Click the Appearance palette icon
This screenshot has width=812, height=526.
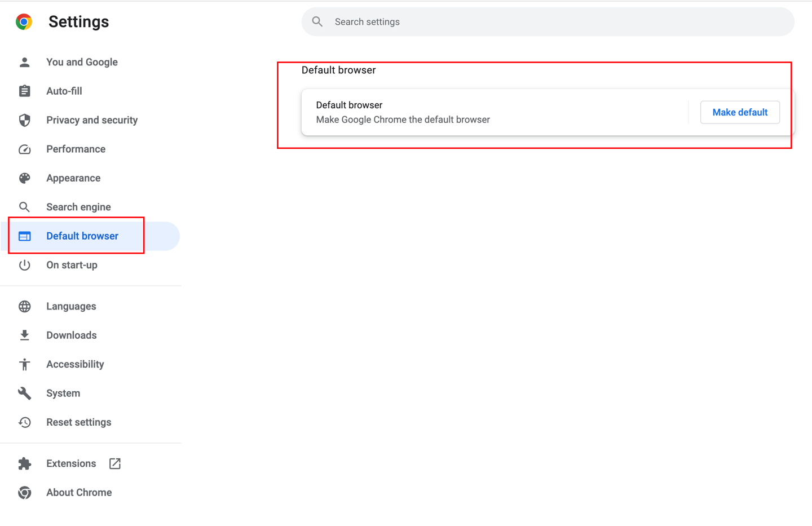(24, 178)
